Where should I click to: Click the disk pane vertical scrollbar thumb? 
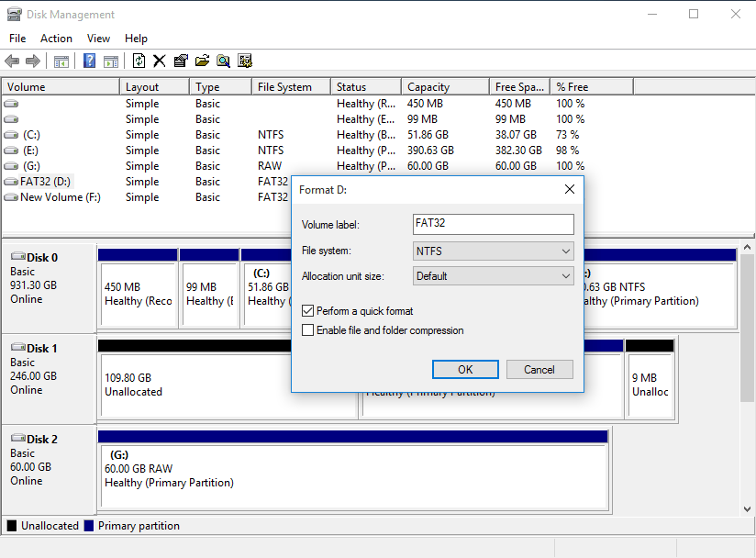pyautogui.click(x=748, y=328)
